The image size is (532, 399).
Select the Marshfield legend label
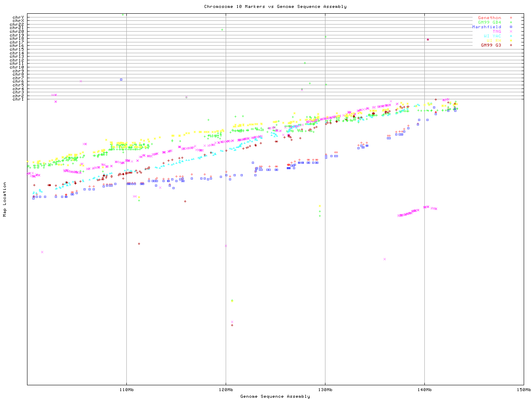486,27
